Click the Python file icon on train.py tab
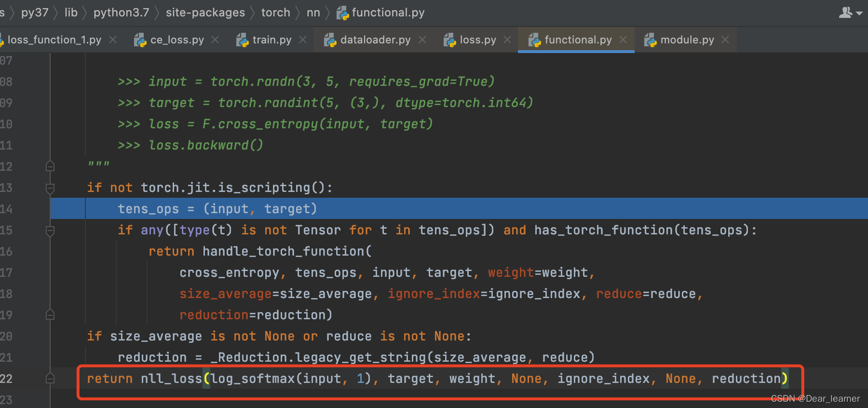The image size is (868, 408). pyautogui.click(x=242, y=40)
